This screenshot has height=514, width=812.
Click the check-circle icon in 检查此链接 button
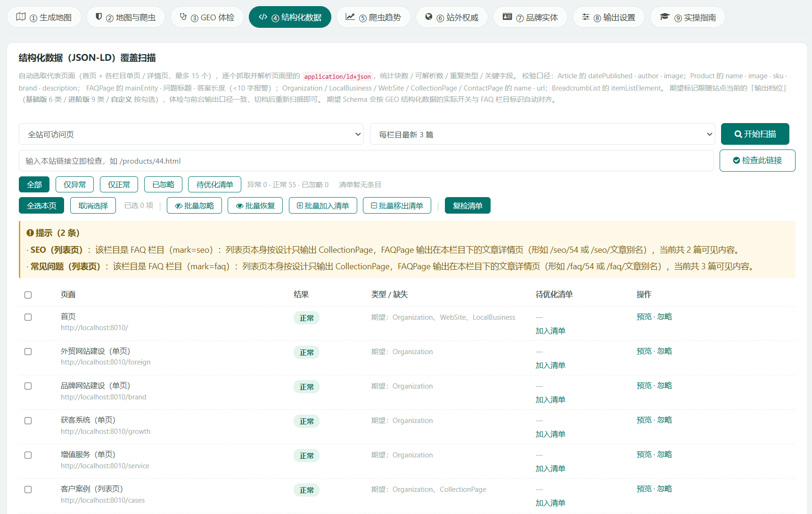737,161
